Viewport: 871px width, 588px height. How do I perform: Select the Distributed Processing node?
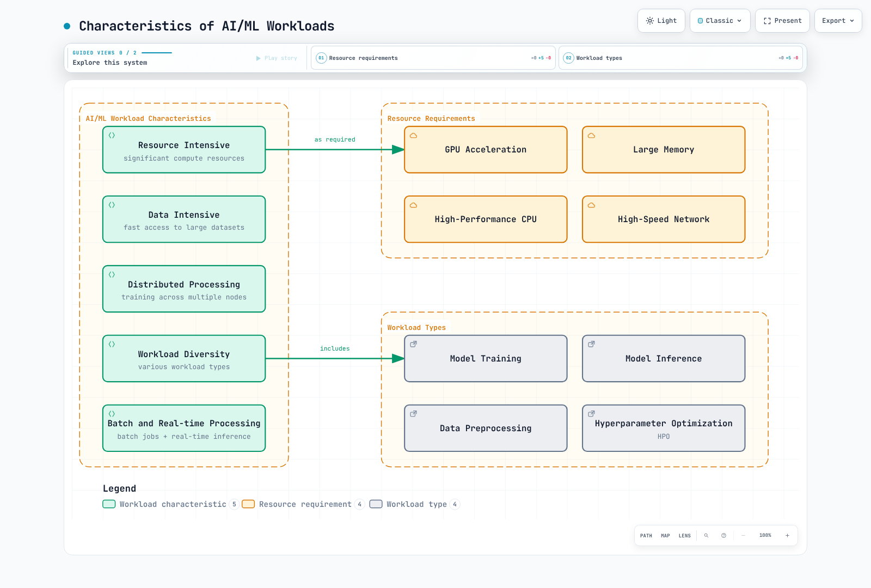click(x=184, y=289)
